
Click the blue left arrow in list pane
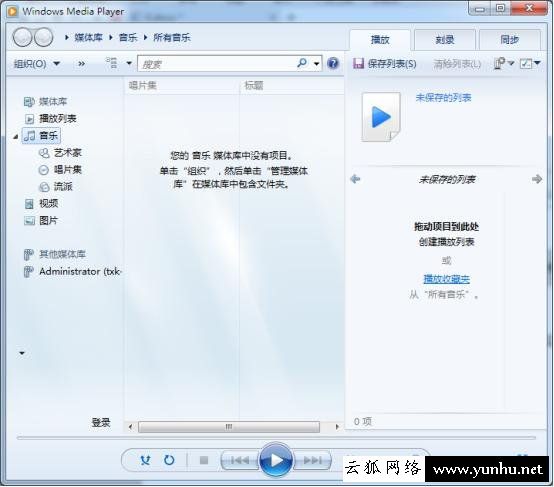click(355, 179)
